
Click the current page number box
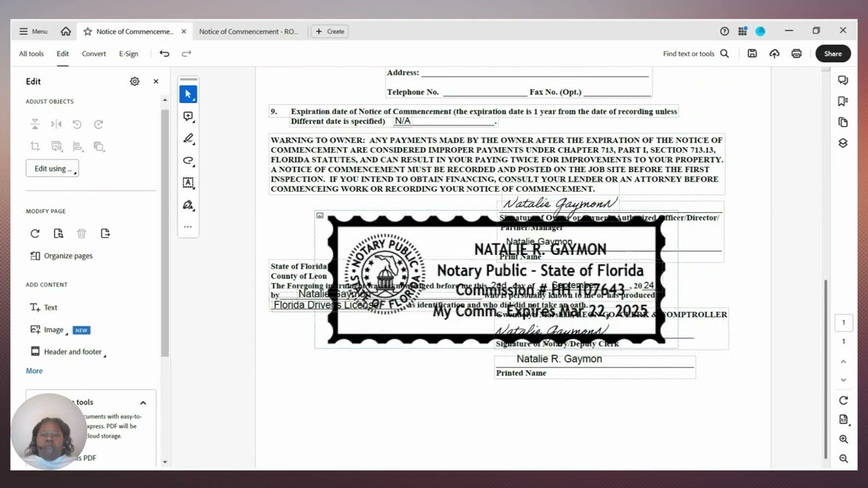point(844,323)
